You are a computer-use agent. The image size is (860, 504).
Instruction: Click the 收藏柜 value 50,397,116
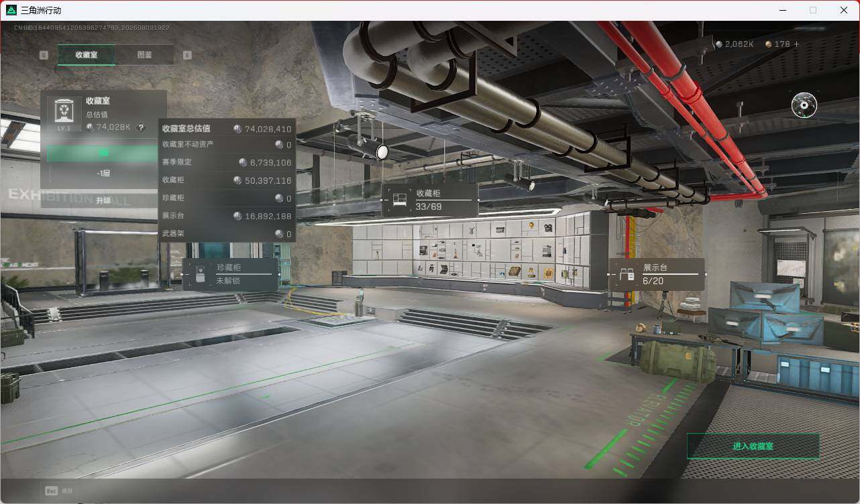coord(268,181)
